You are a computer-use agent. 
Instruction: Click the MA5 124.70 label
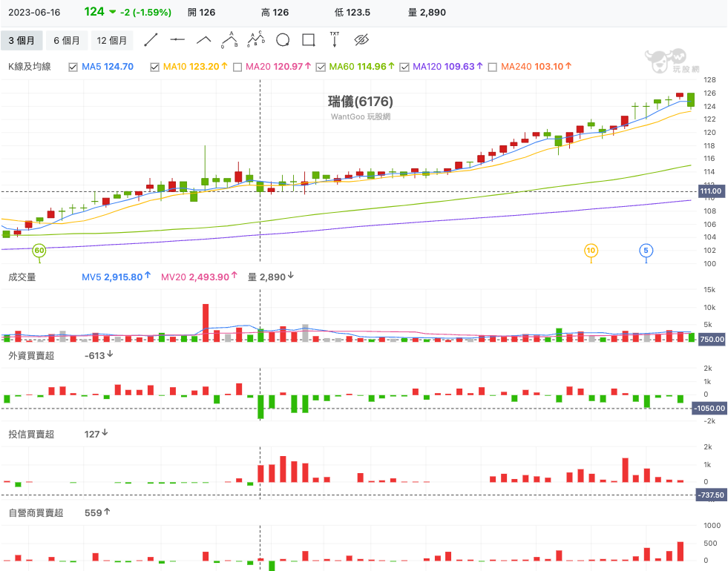[108, 67]
